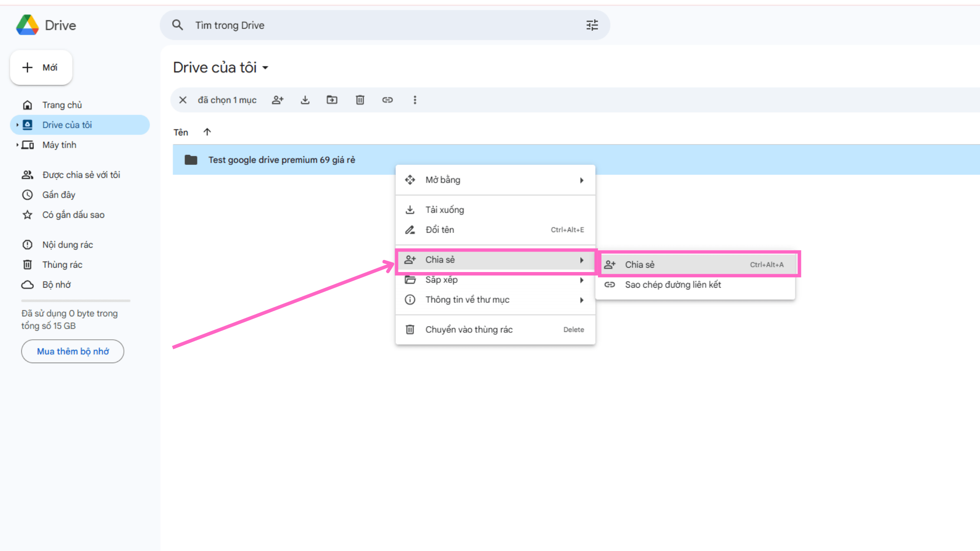Expand the Drive của tôi title dropdown

(x=265, y=68)
